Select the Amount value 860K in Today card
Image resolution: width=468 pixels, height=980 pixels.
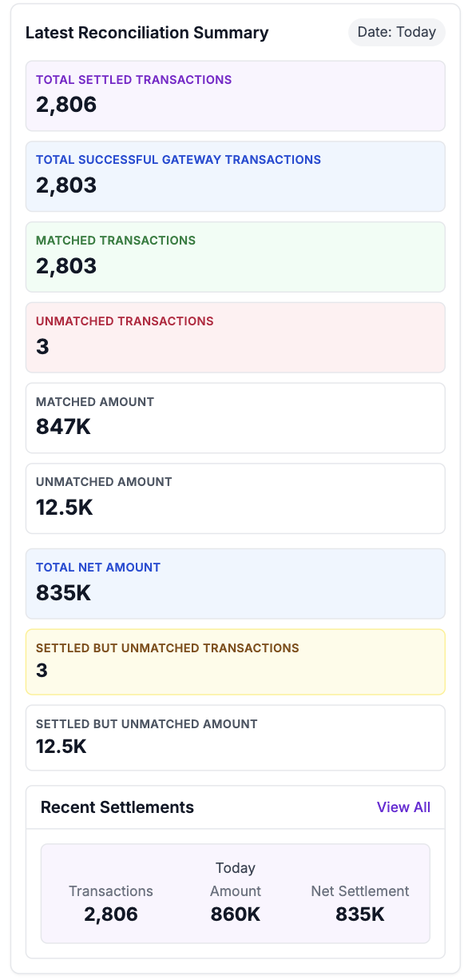(x=236, y=913)
